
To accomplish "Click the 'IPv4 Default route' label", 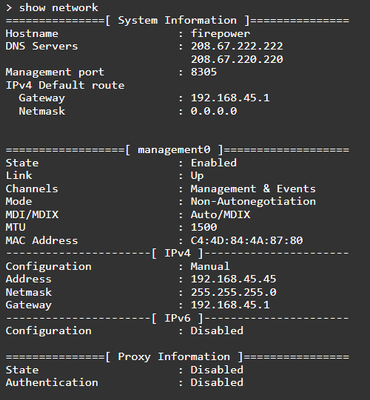I will [x=65, y=85].
